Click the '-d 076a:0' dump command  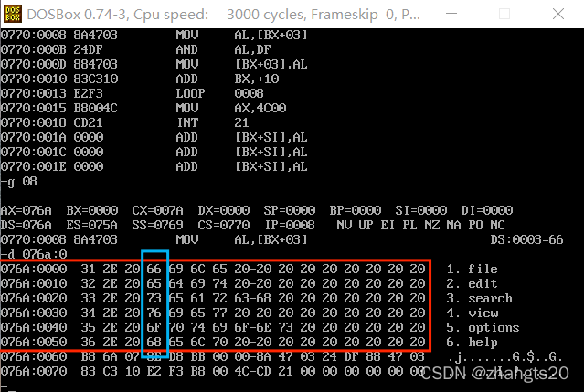pos(34,254)
